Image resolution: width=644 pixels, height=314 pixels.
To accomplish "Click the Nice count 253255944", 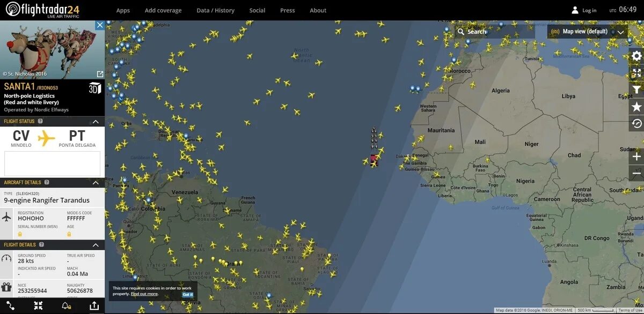I will point(32,291).
